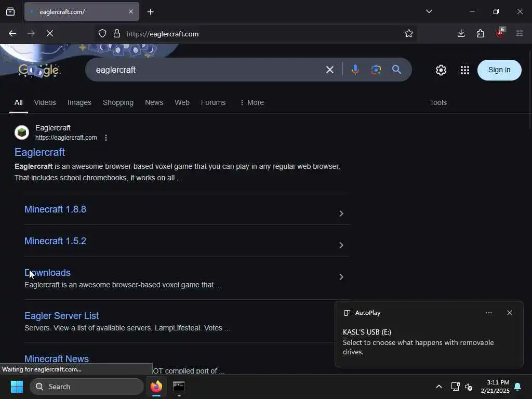The width and height of the screenshot is (532, 399).
Task: Open Downloads sitelink
Action: pyautogui.click(x=47, y=272)
